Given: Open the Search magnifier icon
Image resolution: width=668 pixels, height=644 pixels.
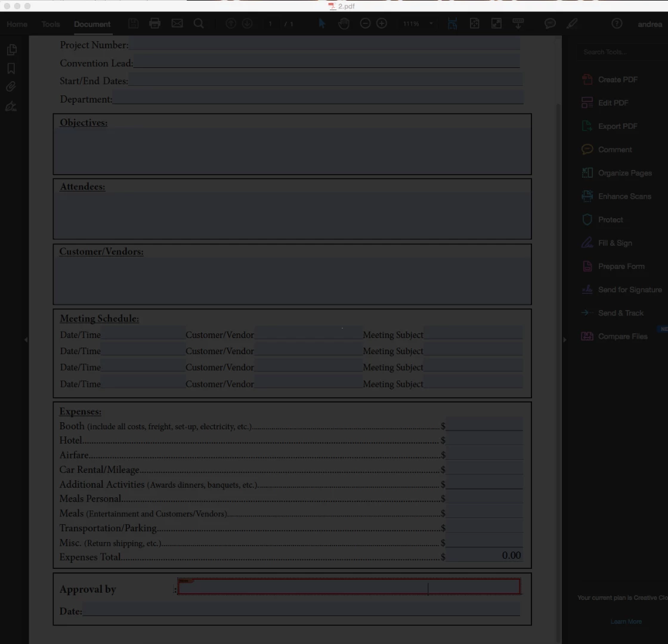Looking at the screenshot, I should 199,23.
